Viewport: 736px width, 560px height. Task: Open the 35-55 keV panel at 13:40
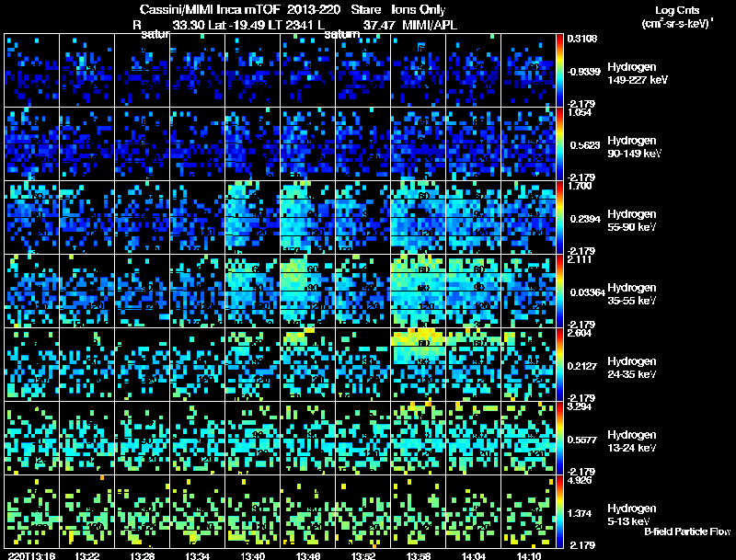tap(252, 291)
